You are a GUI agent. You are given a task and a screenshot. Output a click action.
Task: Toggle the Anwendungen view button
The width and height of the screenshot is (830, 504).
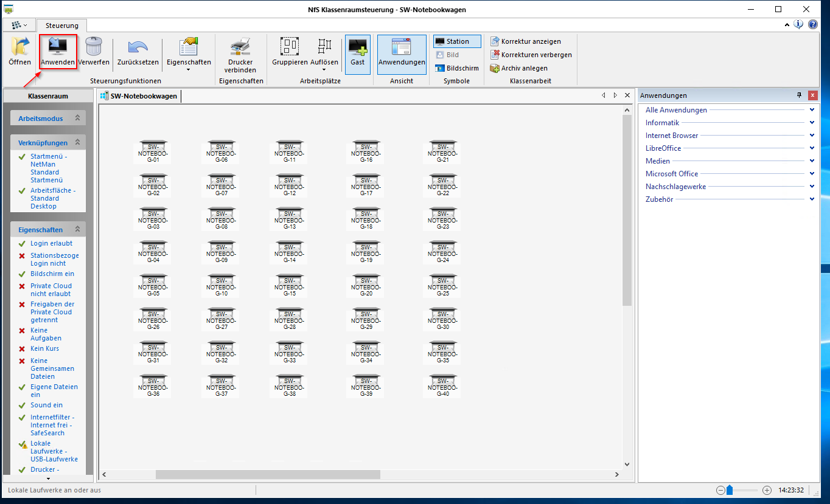click(x=402, y=54)
